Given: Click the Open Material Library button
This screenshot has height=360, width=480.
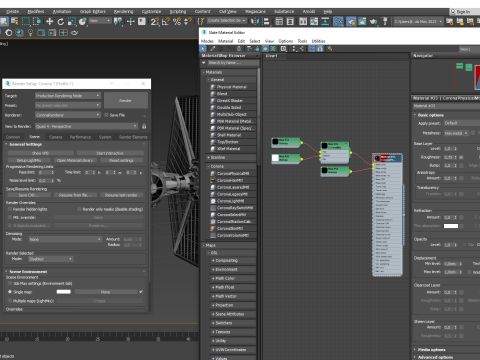Looking at the screenshot, I should click(75, 160).
